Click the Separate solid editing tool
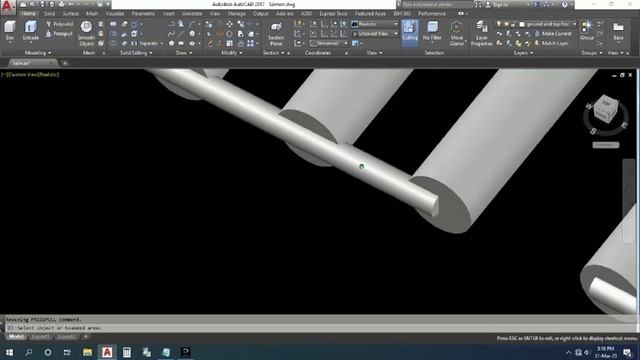The width and height of the screenshot is (640, 360). tap(145, 43)
